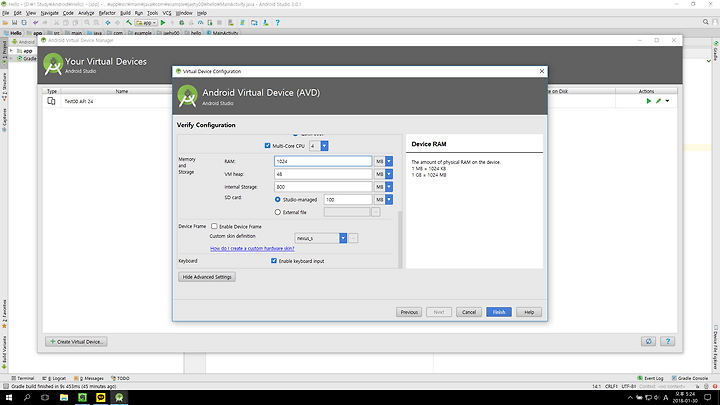
Task: Open the app run configuration dropdown
Action: point(146,22)
